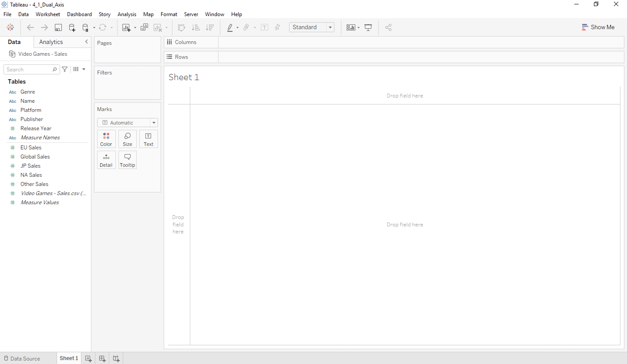Open dropdown arrow next to paperclip group icon
This screenshot has height=364, width=627.
tap(255, 28)
